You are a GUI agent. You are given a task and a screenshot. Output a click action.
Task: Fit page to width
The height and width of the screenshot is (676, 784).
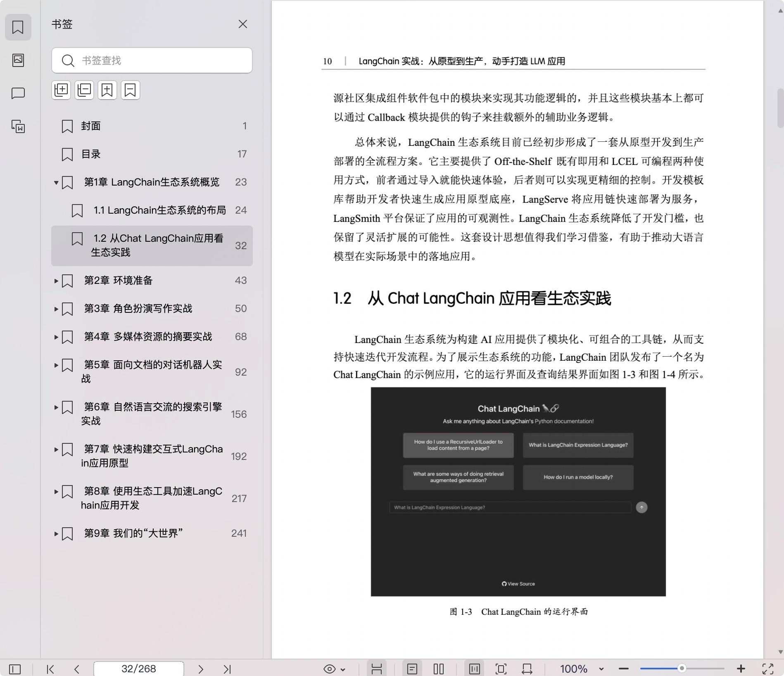(x=527, y=669)
